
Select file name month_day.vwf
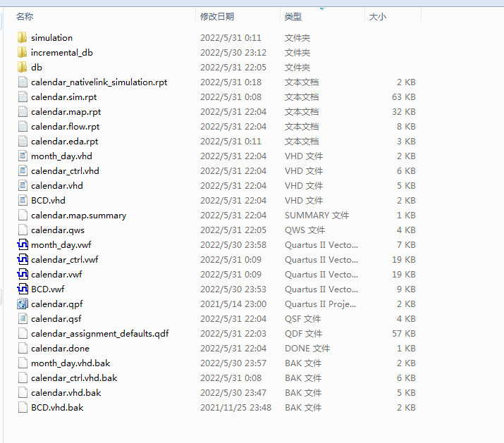pyautogui.click(x=61, y=245)
